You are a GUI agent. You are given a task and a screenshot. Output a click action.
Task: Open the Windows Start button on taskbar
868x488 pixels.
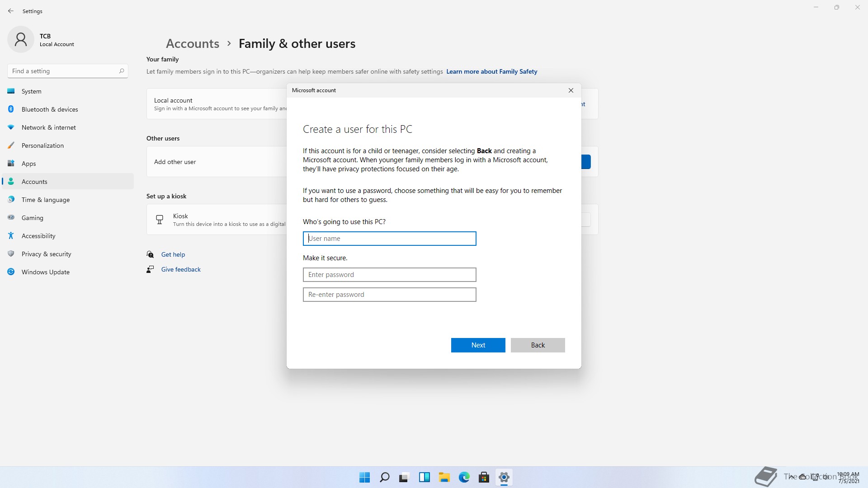click(364, 477)
